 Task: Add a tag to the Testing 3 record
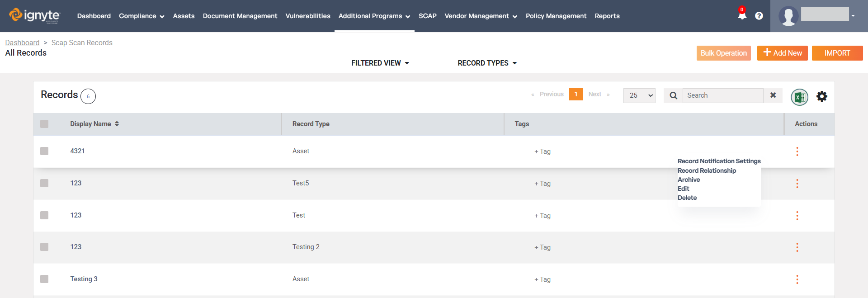click(x=542, y=279)
